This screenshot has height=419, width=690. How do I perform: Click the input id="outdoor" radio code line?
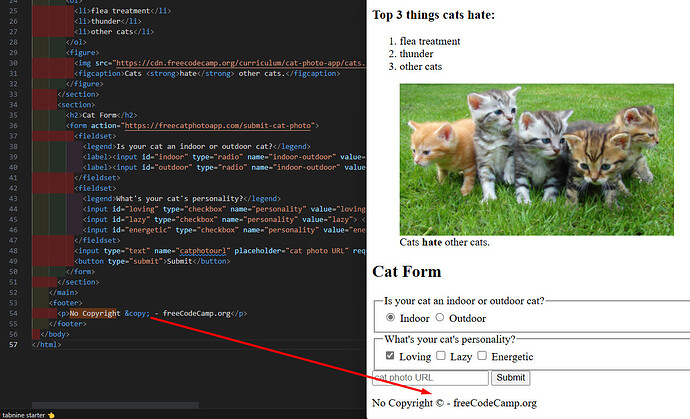click(224, 168)
